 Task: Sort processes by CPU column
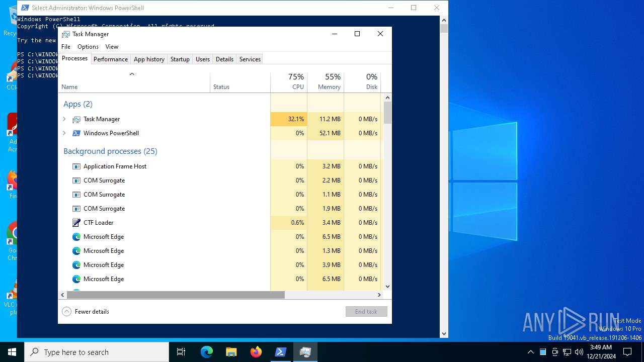pyautogui.click(x=289, y=82)
